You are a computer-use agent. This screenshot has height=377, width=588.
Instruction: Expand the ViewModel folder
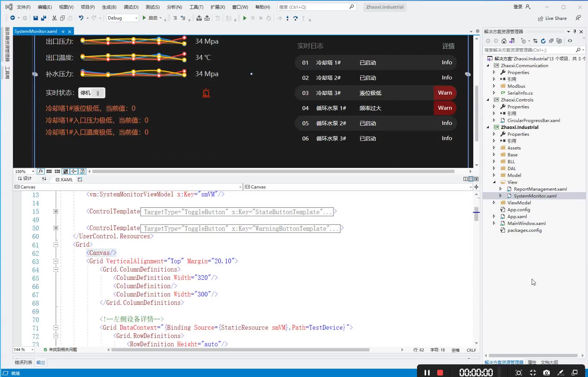coord(494,203)
